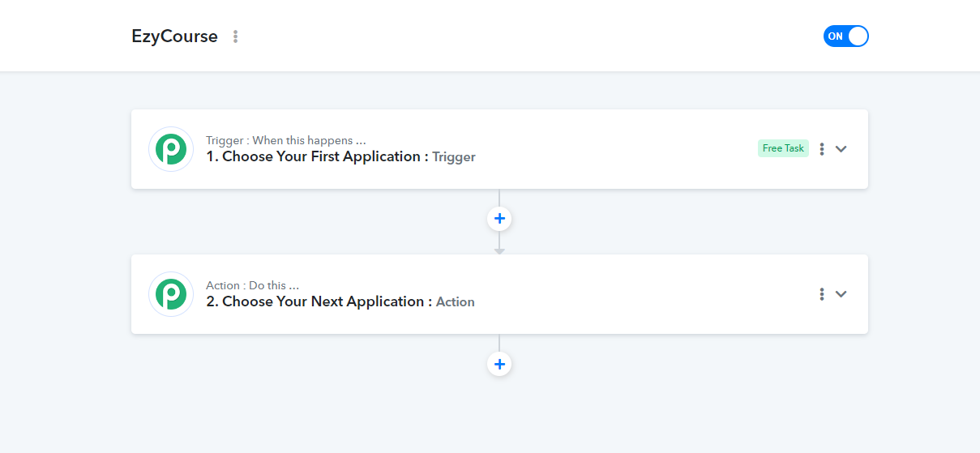
Task: Click the arrowhead connector above the Action step
Action: coord(499,251)
